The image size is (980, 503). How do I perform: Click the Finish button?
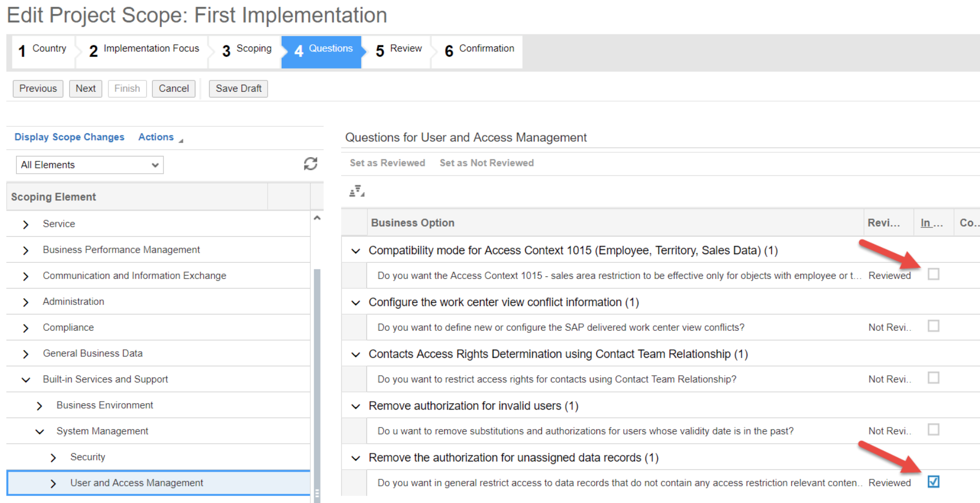127,89
